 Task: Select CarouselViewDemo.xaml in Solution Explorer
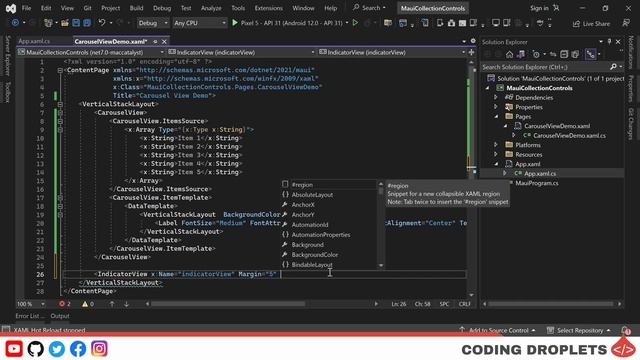557,126
